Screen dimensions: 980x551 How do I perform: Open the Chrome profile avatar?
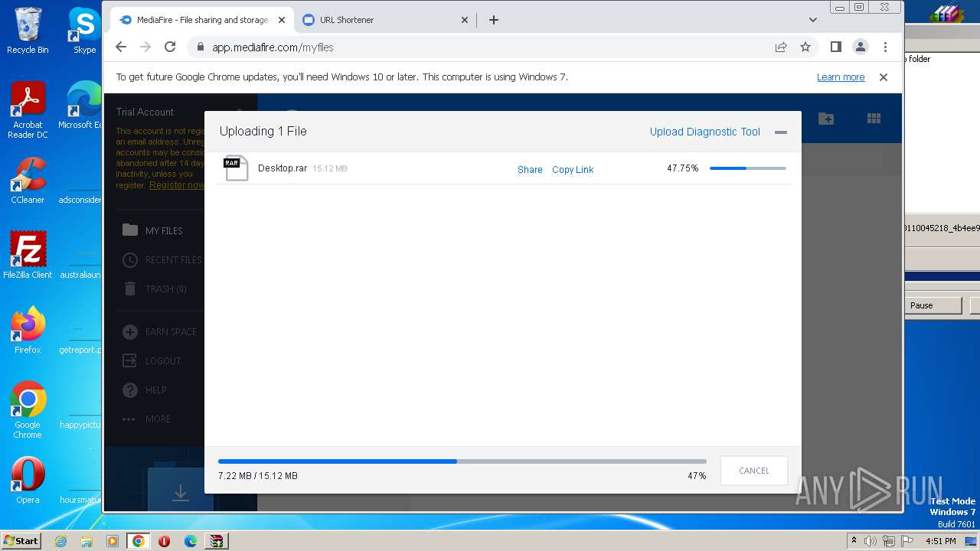861,47
